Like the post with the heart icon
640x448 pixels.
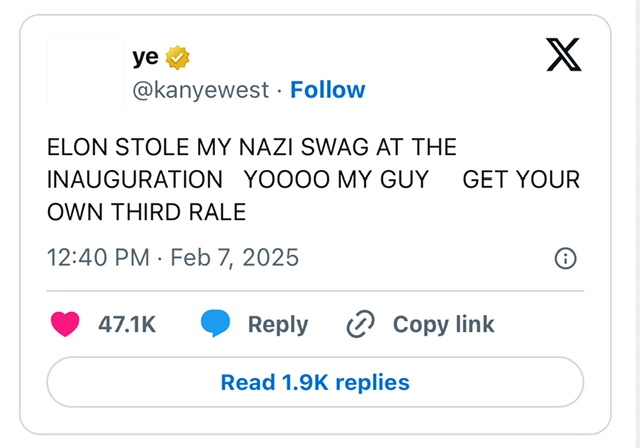click(65, 323)
